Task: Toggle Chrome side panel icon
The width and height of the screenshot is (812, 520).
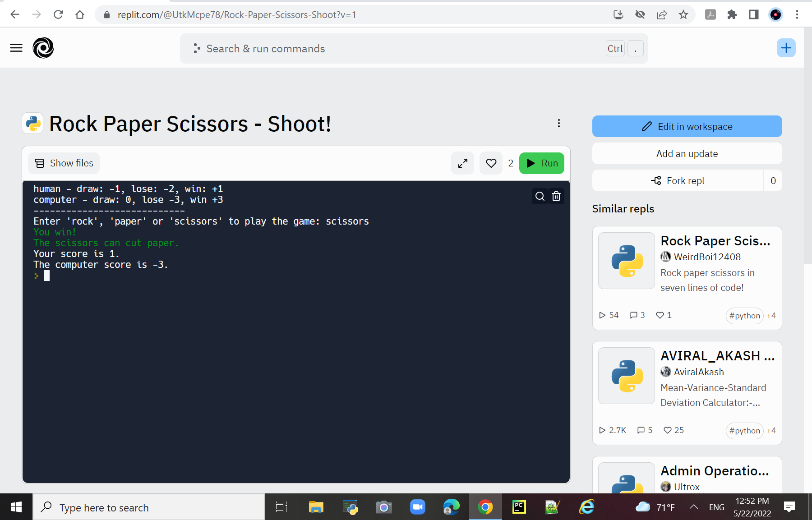Action: (754, 14)
